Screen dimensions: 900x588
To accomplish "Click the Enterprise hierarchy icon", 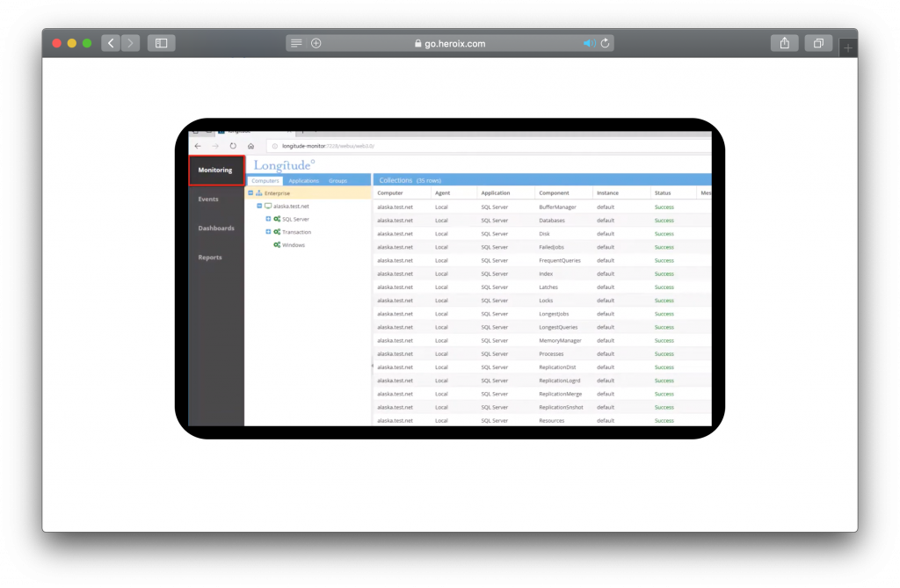I will (259, 193).
